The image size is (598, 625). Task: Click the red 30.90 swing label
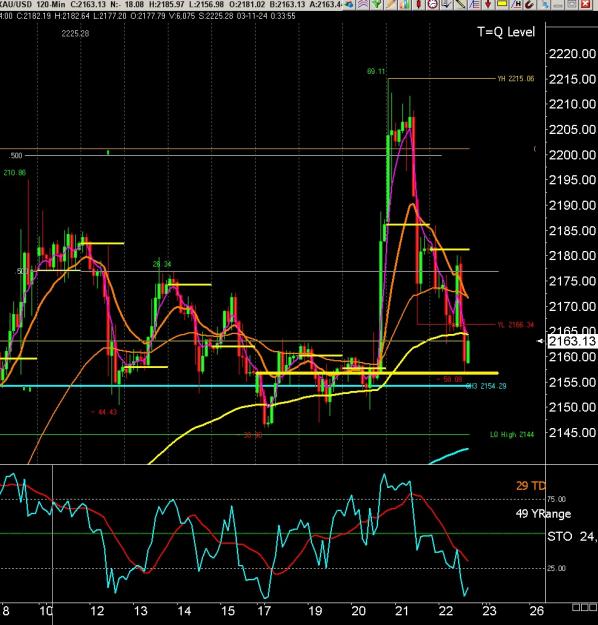pos(253,435)
